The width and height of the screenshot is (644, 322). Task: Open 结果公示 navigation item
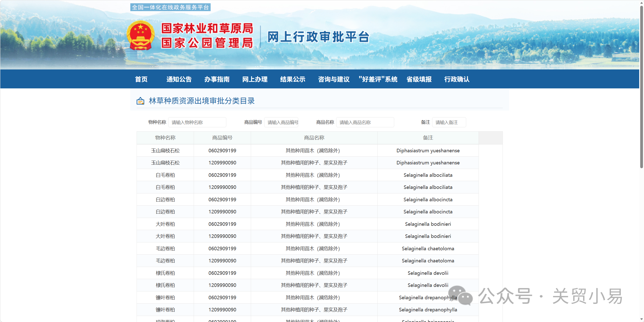pos(293,79)
